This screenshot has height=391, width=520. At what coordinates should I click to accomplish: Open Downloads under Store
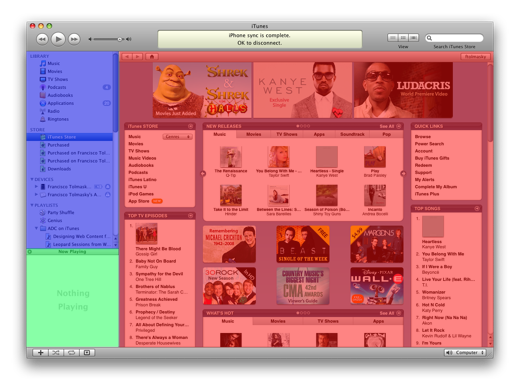[59, 169]
